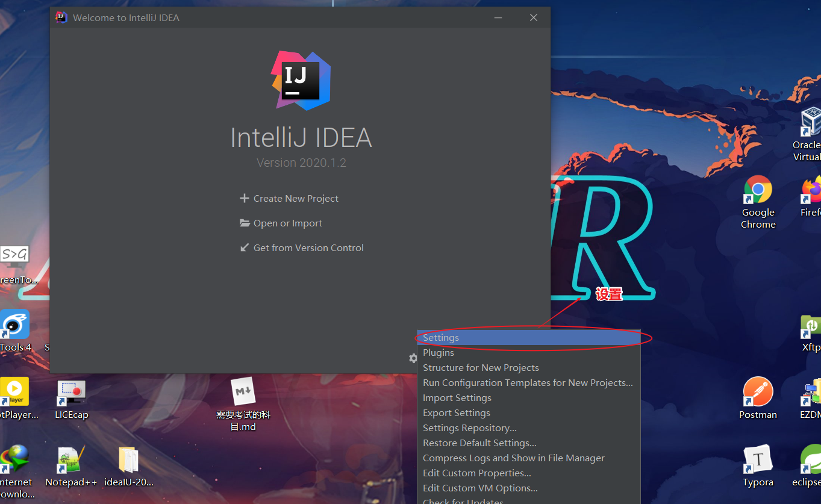The image size is (821, 504).
Task: Open Edit Custom Properties...
Action: pos(528,473)
